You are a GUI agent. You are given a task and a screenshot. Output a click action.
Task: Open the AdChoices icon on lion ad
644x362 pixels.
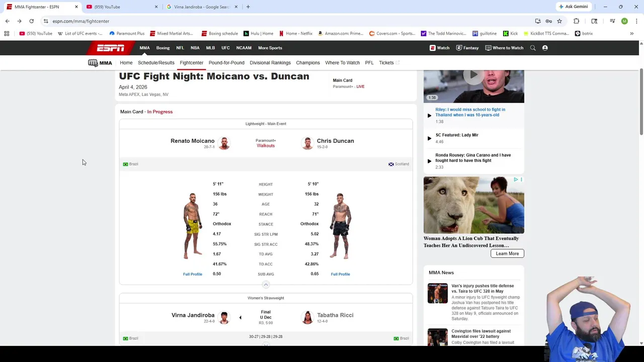point(516,179)
